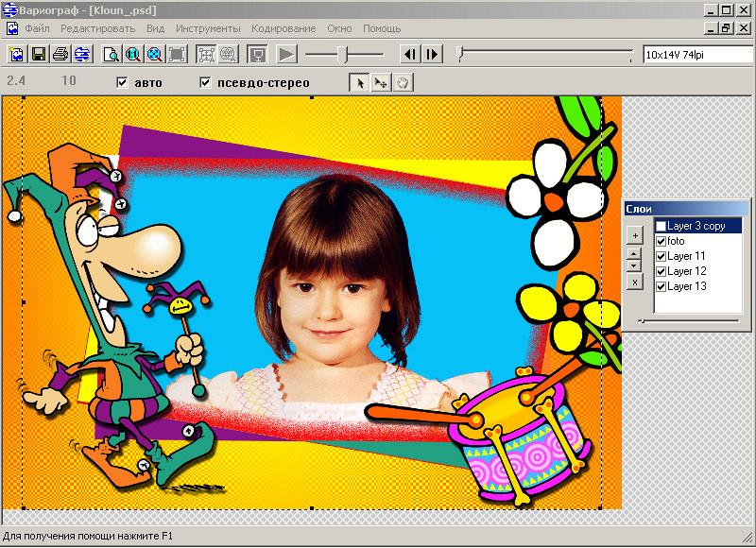Restore the inner Kloun_.psd document window
The height and width of the screenshot is (548, 756).
(x=726, y=28)
